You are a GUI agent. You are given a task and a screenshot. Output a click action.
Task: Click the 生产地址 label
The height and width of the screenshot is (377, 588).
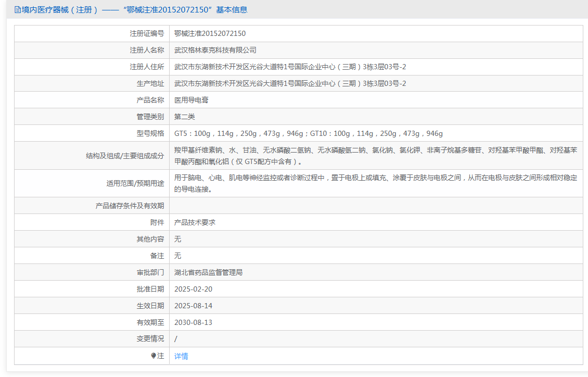click(x=150, y=83)
